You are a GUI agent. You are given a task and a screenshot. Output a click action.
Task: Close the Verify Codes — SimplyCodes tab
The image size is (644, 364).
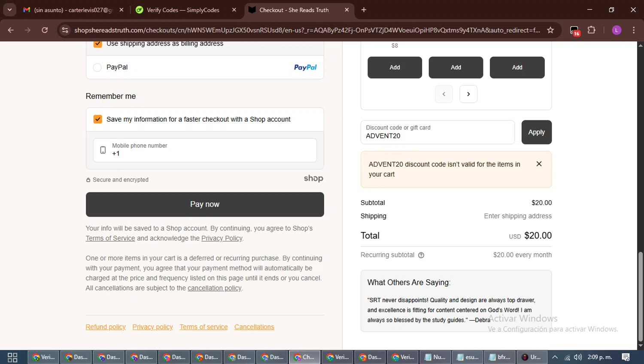234,10
